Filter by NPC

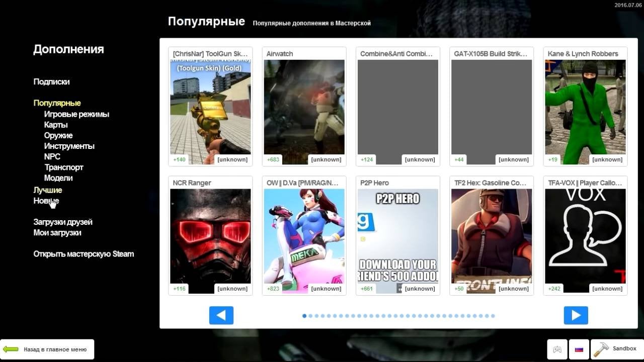52,156
